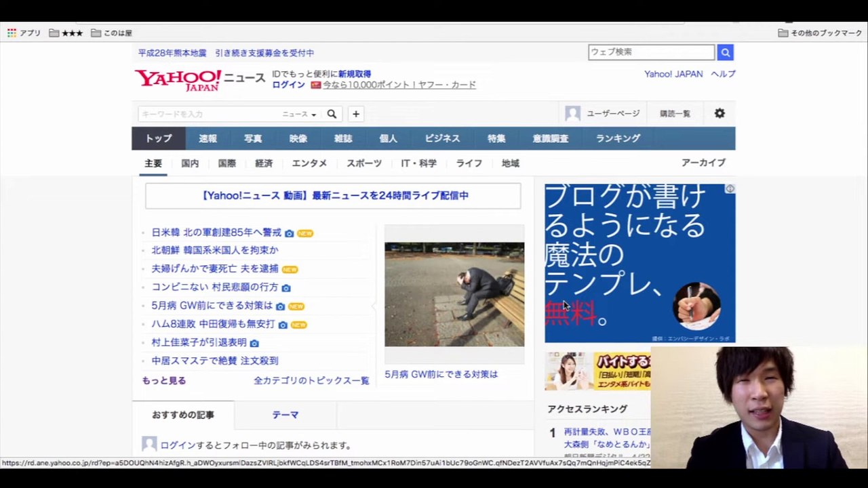Click the plus button beside news search

356,114
